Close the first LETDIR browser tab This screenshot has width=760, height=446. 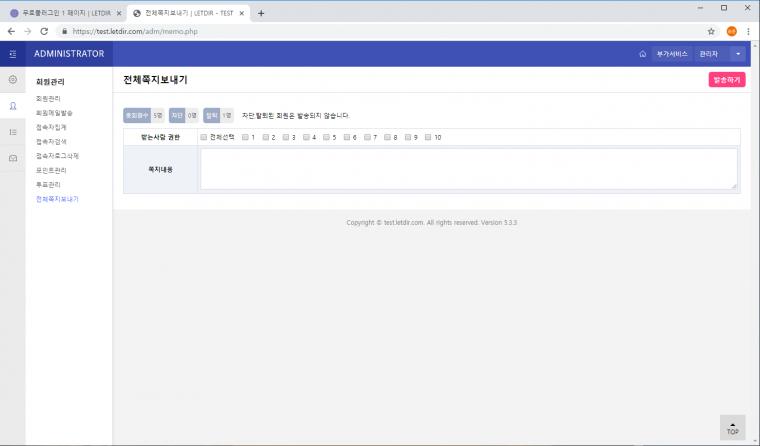(x=119, y=14)
